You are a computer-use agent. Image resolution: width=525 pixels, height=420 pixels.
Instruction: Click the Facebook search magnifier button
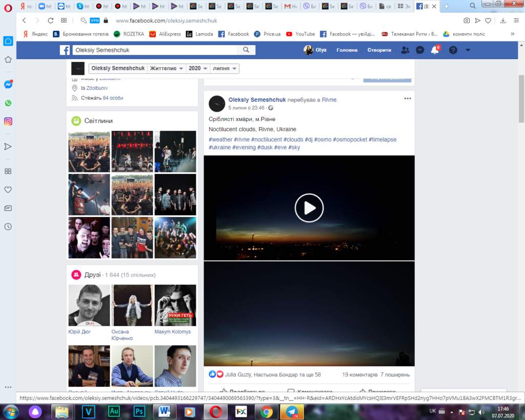point(246,50)
